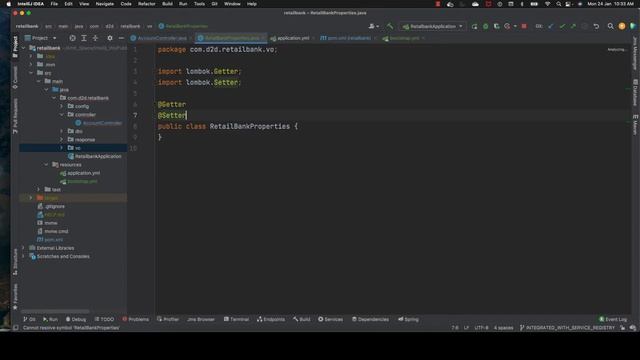Open the Git tool window button
640x360 pixels.
pos(29,319)
